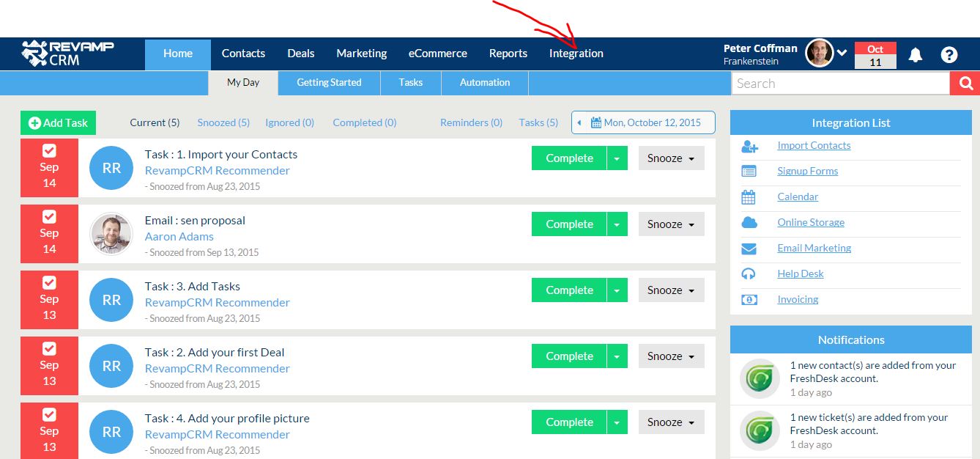Click the Help Desk headset icon
The image size is (980, 459).
click(x=748, y=273)
